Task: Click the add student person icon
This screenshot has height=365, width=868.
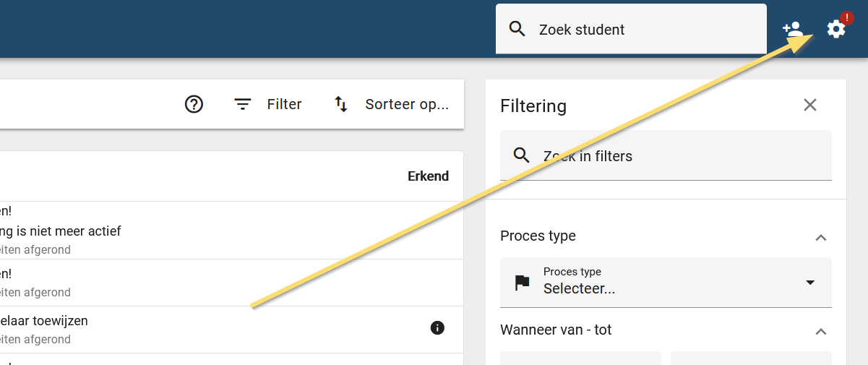Action: (x=793, y=30)
